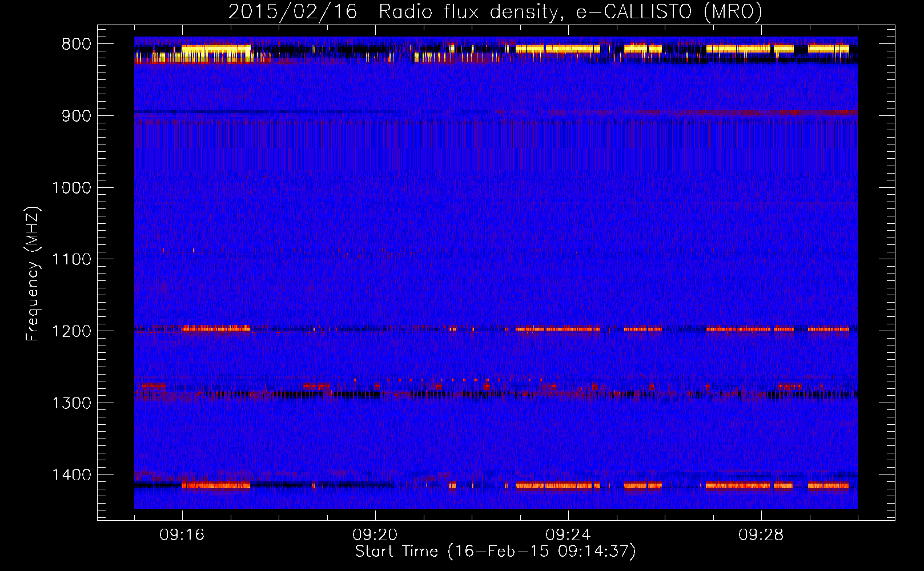Select the 800 frequency axis label
The image size is (924, 571).
coord(77,45)
